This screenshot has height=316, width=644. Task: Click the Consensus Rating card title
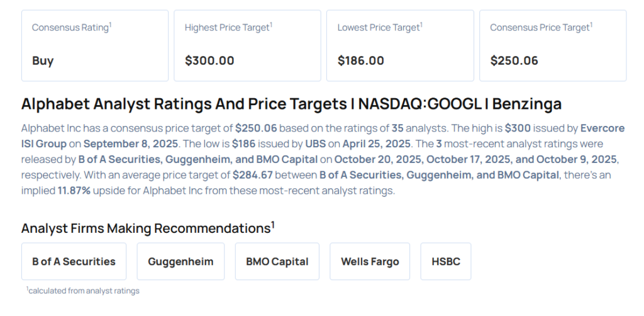click(x=70, y=28)
